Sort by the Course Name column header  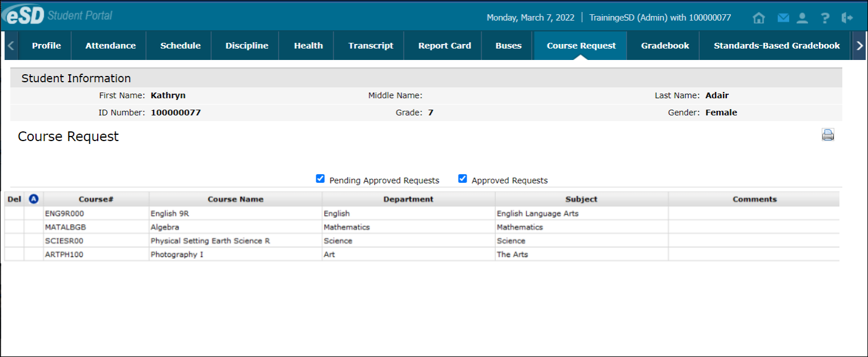click(235, 199)
